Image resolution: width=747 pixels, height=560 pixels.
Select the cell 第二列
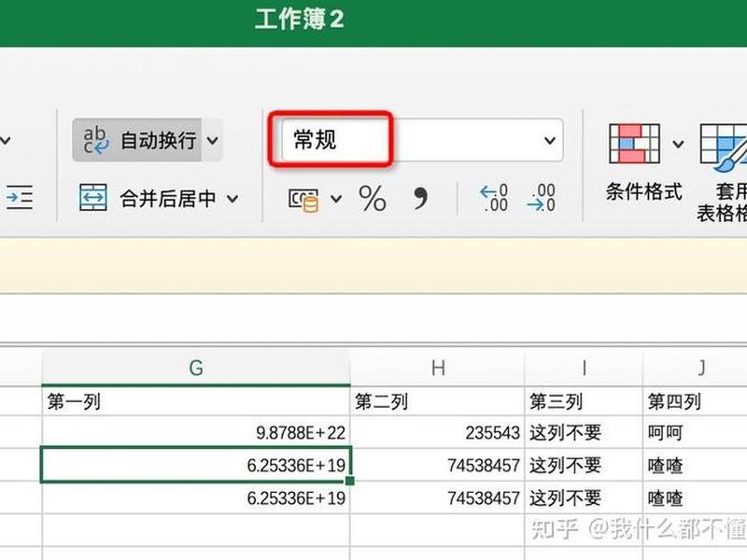(x=437, y=401)
